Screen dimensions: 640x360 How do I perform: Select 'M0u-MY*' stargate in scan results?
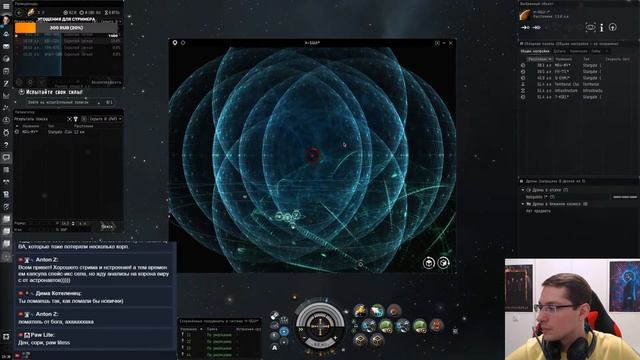click(68, 132)
